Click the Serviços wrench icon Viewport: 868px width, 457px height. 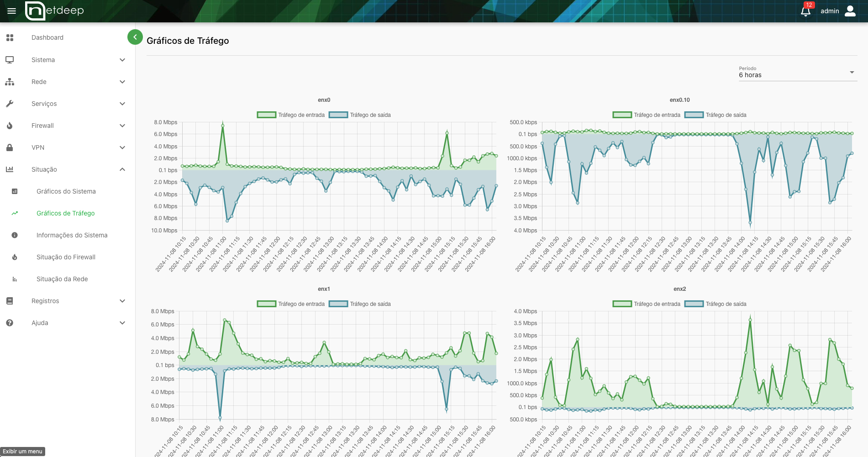point(10,104)
